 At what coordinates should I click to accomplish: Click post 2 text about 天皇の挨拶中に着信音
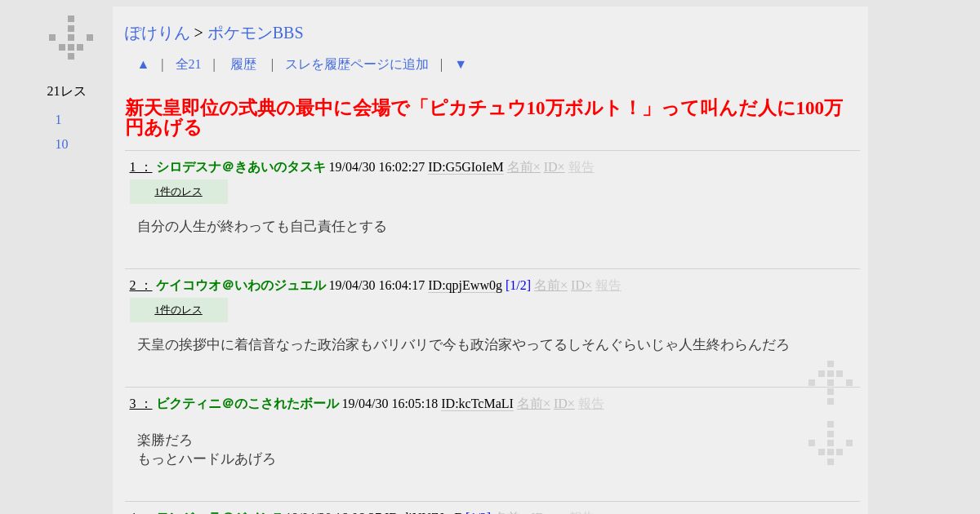pos(463,345)
